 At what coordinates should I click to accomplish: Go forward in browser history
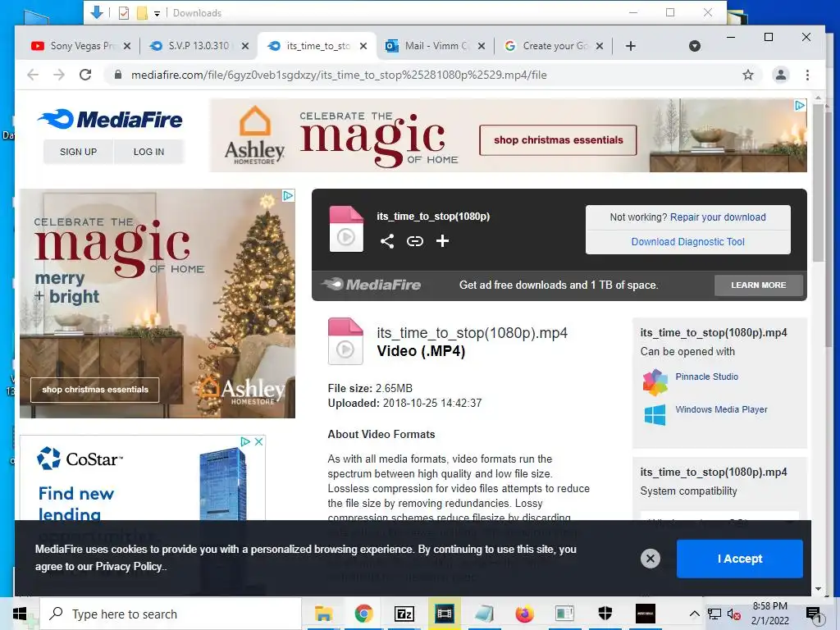coord(59,75)
